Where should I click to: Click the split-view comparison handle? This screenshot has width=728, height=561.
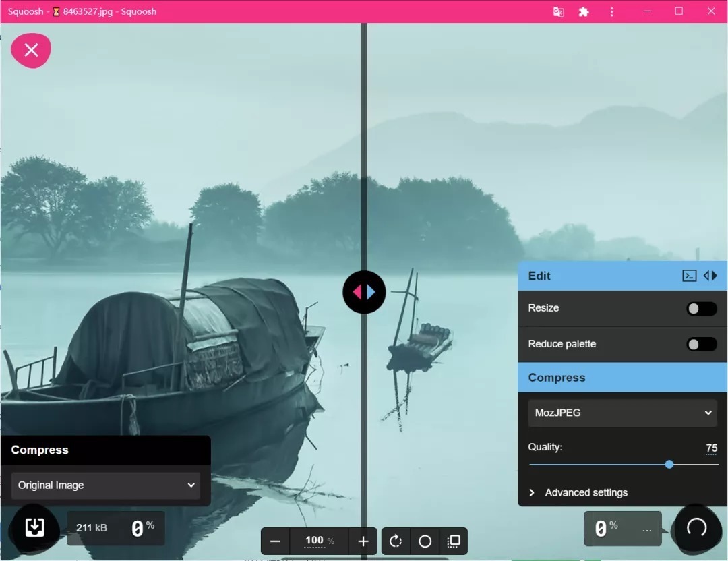coord(364,292)
